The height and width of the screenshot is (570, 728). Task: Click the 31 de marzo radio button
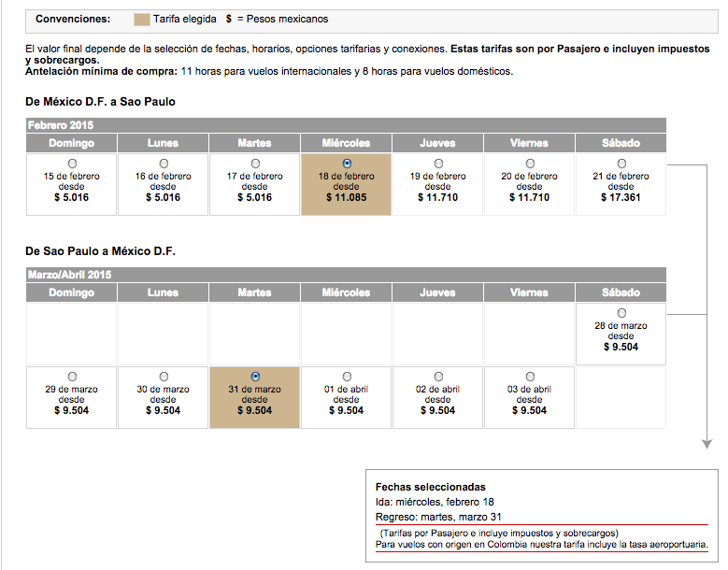click(255, 377)
